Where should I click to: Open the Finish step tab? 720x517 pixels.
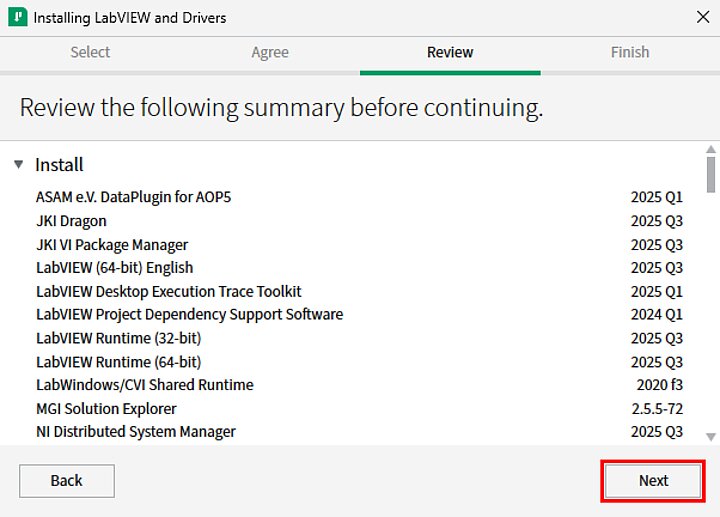click(x=630, y=52)
